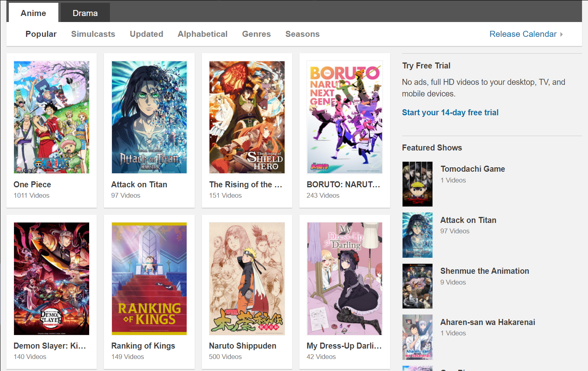Click the '42 Videos' count text
The height and width of the screenshot is (371, 588).
(x=321, y=357)
